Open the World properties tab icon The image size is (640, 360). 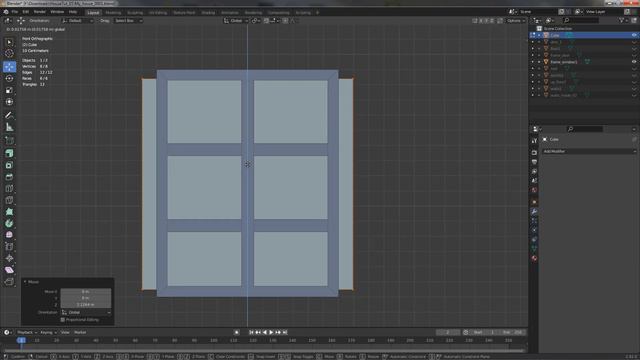(534, 190)
